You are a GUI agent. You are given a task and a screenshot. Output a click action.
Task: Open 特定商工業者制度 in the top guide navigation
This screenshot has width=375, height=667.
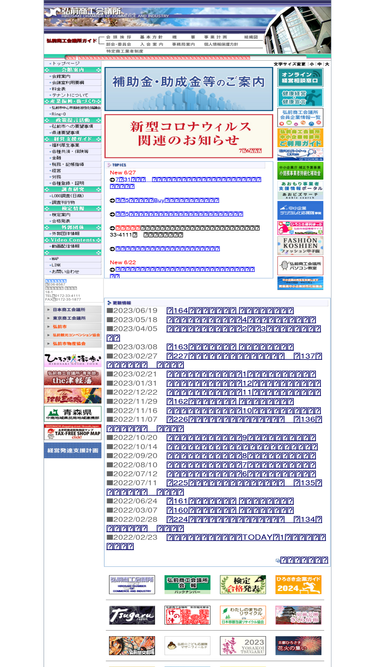pyautogui.click(x=124, y=51)
